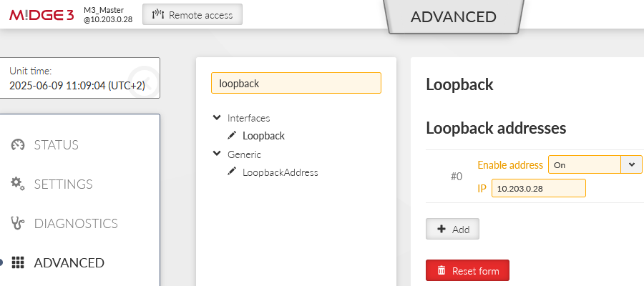Click the pencil icon beside LoopbackAddress
This screenshot has height=286, width=644.
pyautogui.click(x=232, y=171)
